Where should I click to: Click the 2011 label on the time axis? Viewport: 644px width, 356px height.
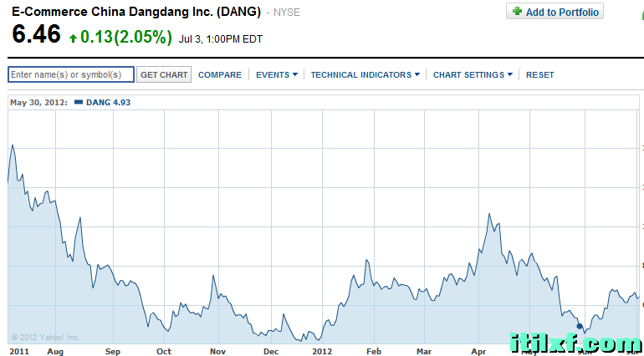19,352
